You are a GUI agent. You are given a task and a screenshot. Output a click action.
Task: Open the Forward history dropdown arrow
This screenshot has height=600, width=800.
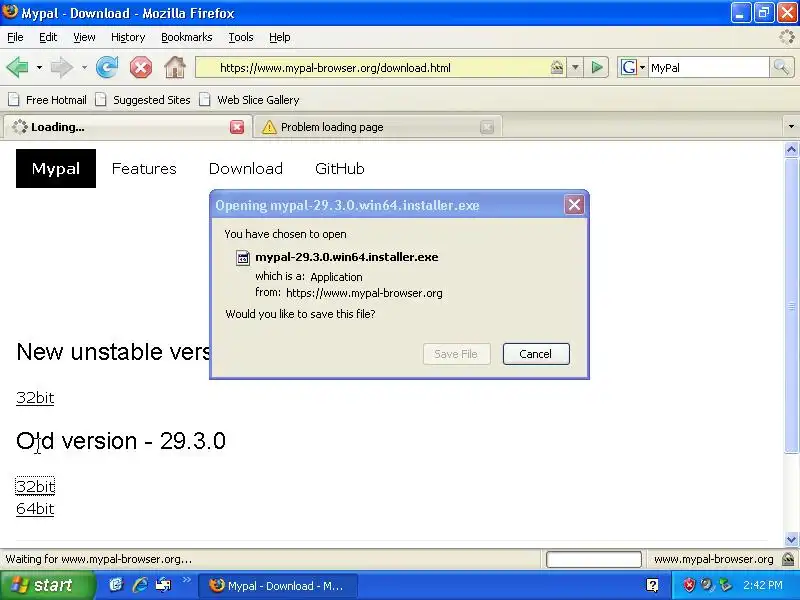tap(84, 67)
